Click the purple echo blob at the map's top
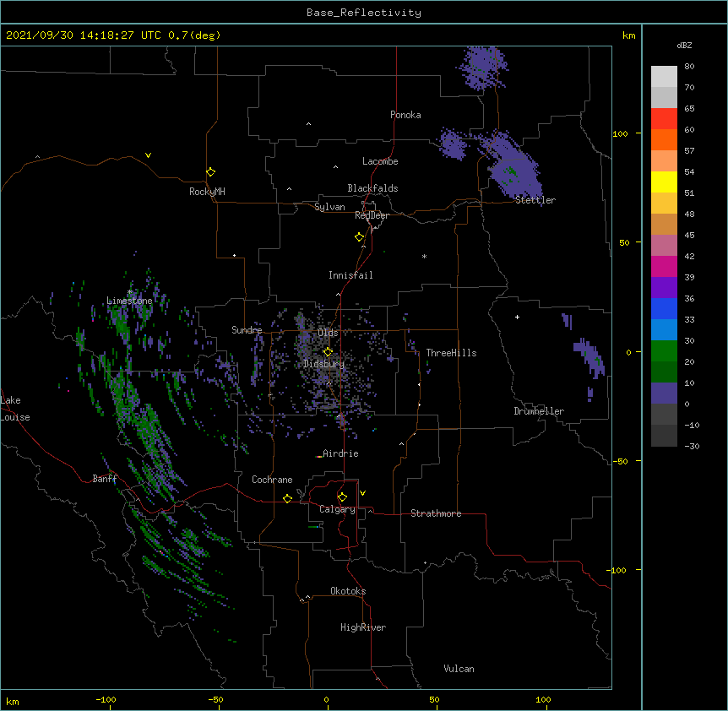 pyautogui.click(x=483, y=68)
